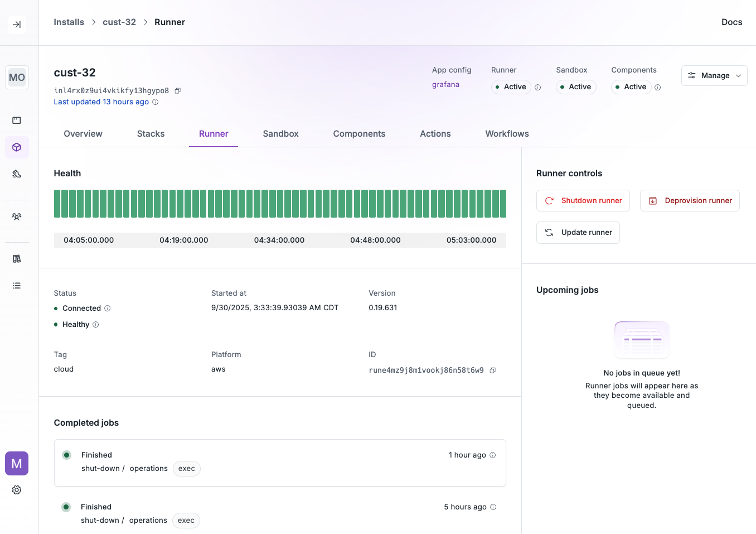756x534 pixels.
Task: Open the actions sneaker icon in sidebar
Action: [x=17, y=174]
